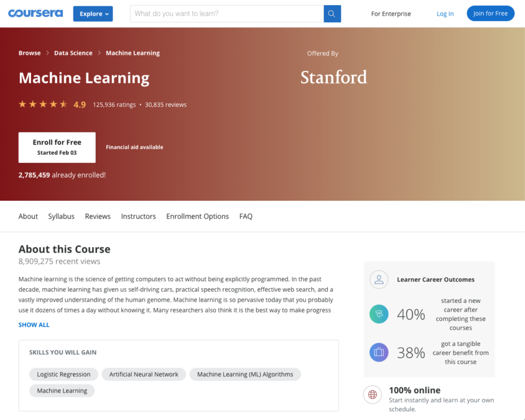The width and height of the screenshot is (525, 420).
Task: Switch to the About tab
Action: (28, 216)
